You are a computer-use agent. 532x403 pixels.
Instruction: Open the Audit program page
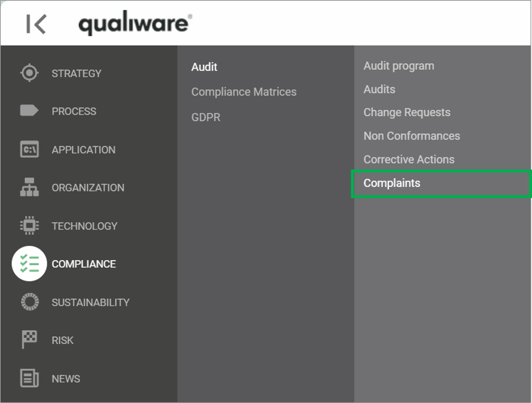pyautogui.click(x=399, y=66)
